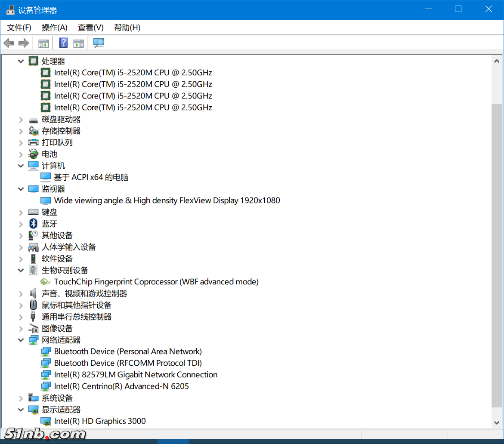Collapse the 监视器 category
504x444 pixels.
coord(21,189)
